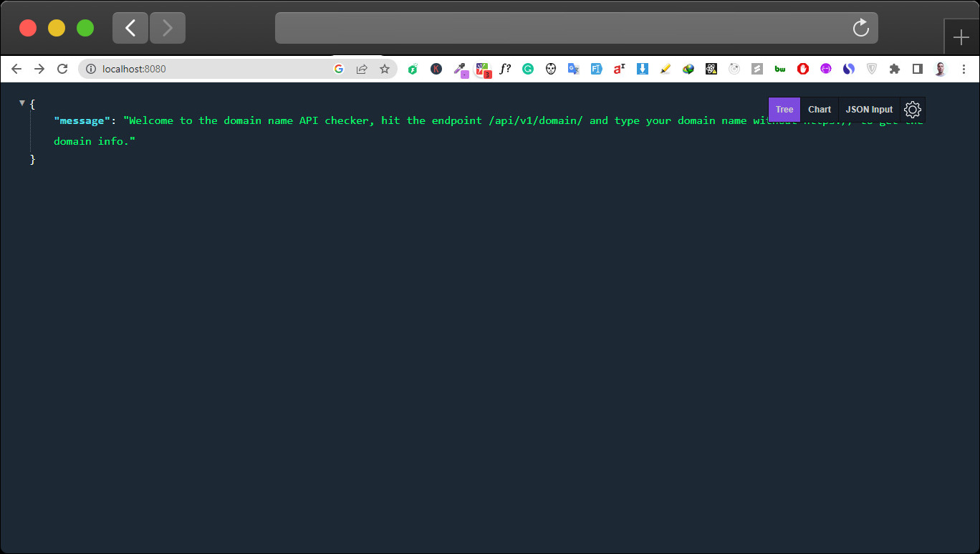This screenshot has width=980, height=554.
Task: Click the outer window refresh icon
Action: (x=861, y=28)
